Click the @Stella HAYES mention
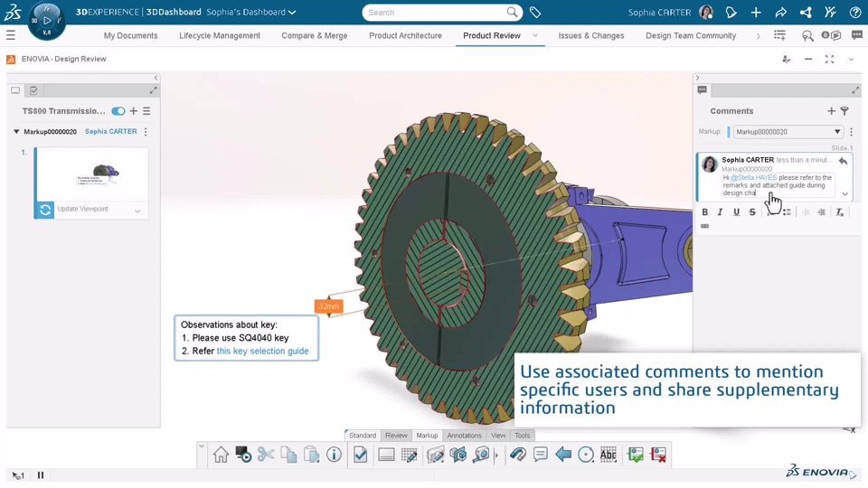Image resolution: width=868 pixels, height=488 pixels. [753, 178]
